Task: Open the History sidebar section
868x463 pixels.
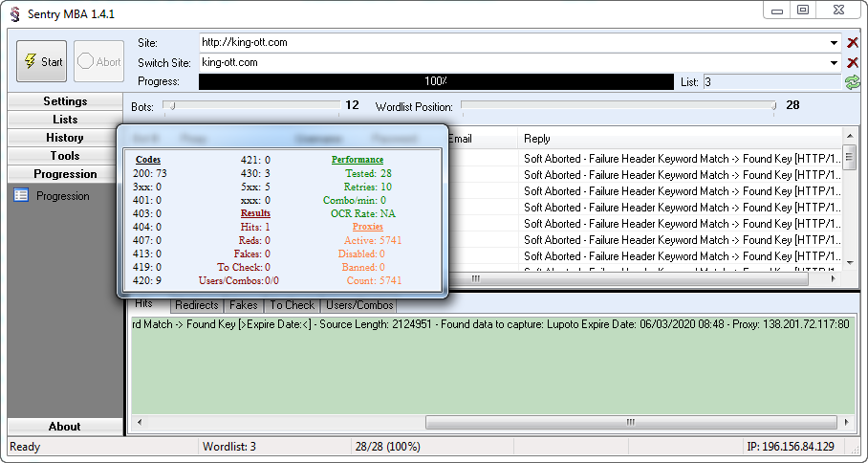Action: tap(65, 138)
